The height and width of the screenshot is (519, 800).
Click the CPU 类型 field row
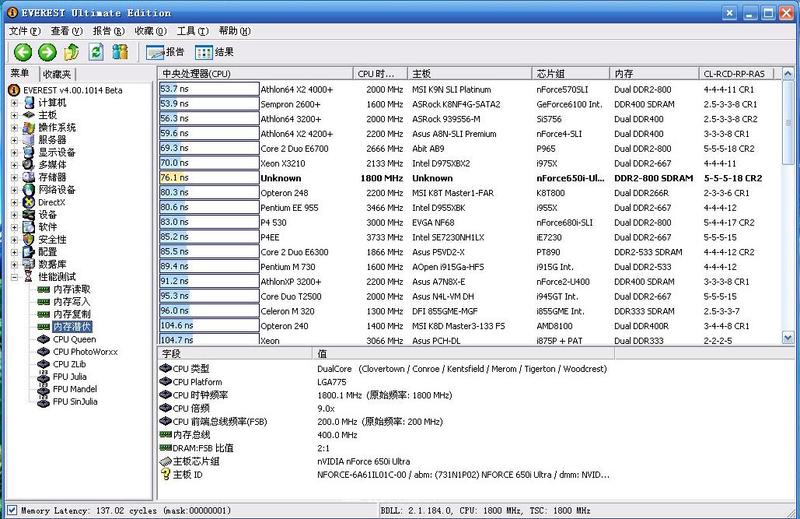(x=385, y=368)
